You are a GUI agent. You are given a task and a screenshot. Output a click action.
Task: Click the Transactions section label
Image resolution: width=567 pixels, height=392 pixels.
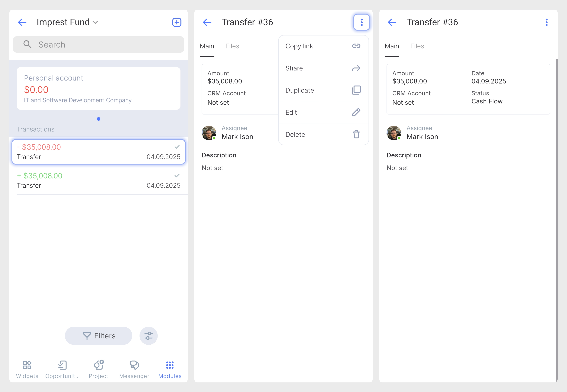click(x=36, y=129)
